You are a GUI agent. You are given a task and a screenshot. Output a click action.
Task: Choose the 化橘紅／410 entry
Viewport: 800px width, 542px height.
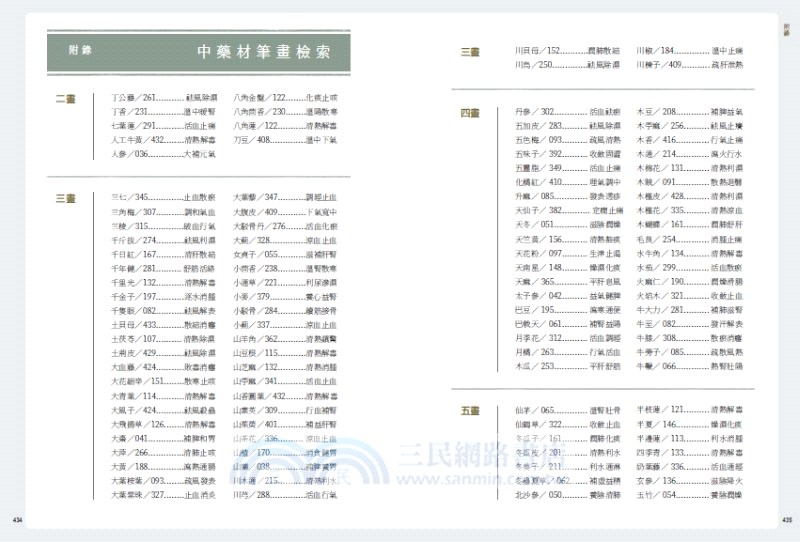click(x=568, y=182)
